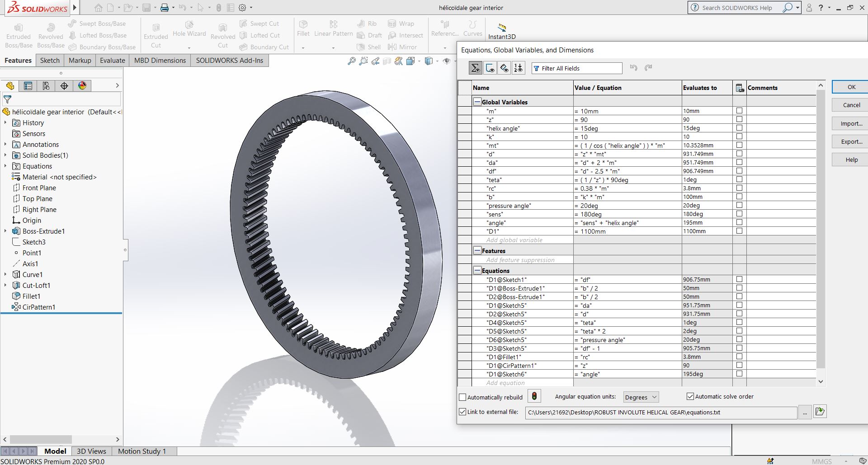Click the Revolved Boss/Base tool

[51, 36]
